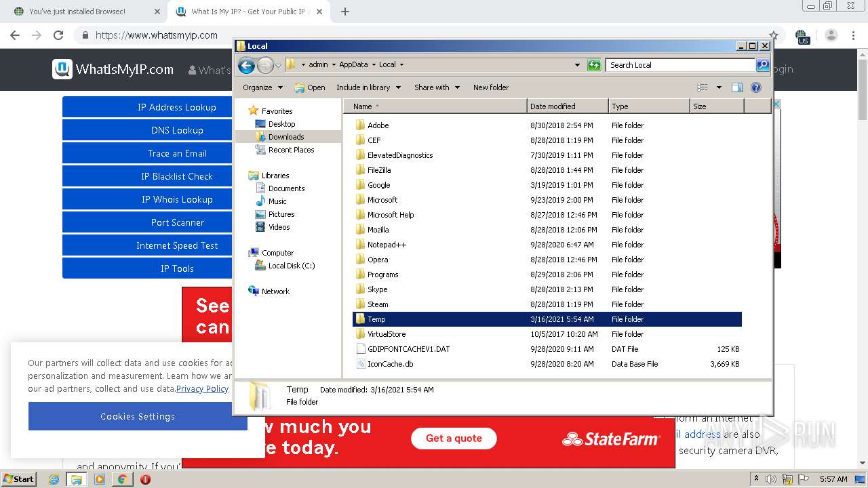This screenshot has width=868, height=488.
Task: Go back in Explorer navigation
Action: [x=246, y=65]
